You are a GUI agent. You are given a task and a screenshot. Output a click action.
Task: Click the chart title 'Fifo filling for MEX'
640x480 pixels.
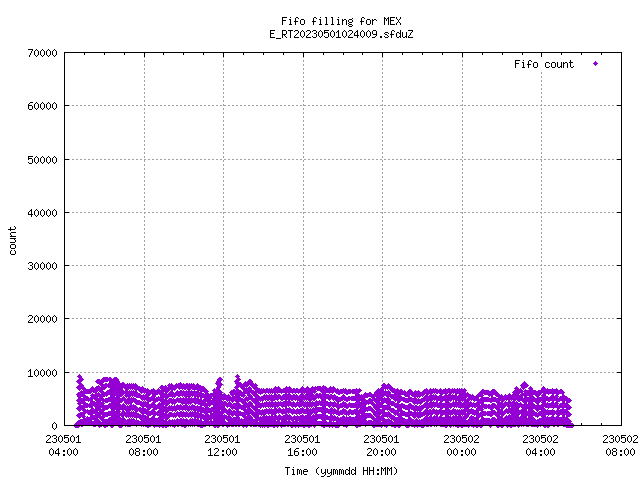(x=341, y=21)
